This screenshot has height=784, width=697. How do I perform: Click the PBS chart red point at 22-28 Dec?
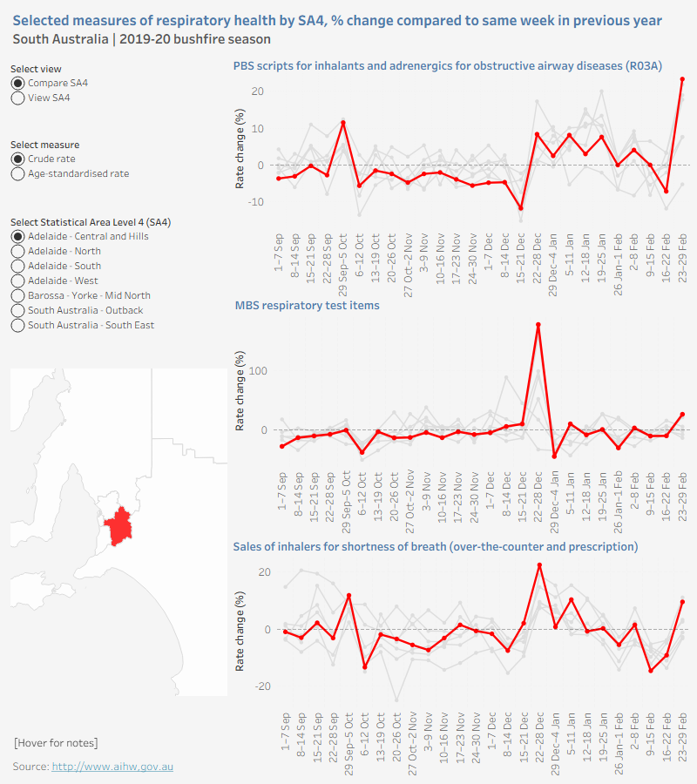(x=537, y=134)
